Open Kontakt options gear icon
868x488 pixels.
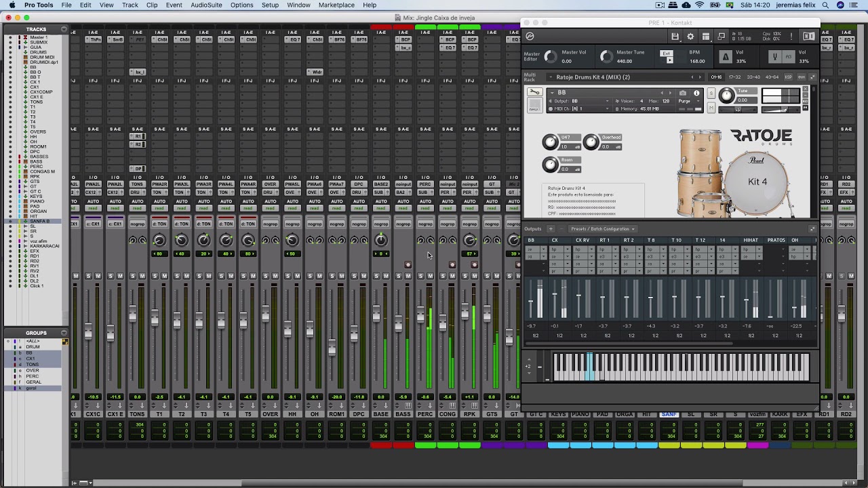[690, 37]
